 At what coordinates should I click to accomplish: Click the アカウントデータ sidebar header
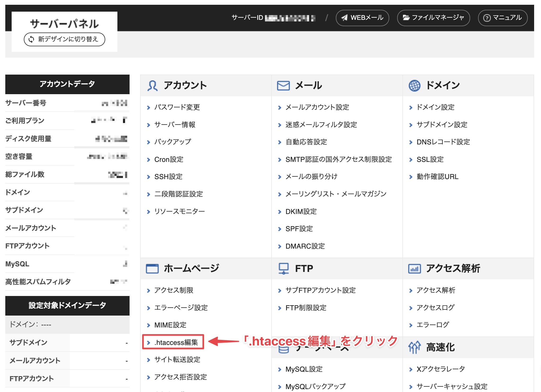tap(67, 84)
